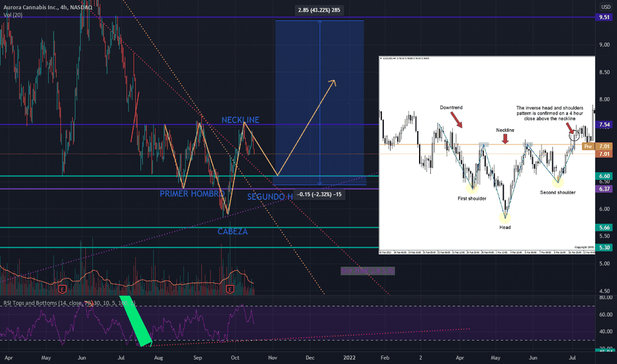Click the USD currency label
Image resolution: width=617 pixels, height=364 pixels.
coord(606,7)
